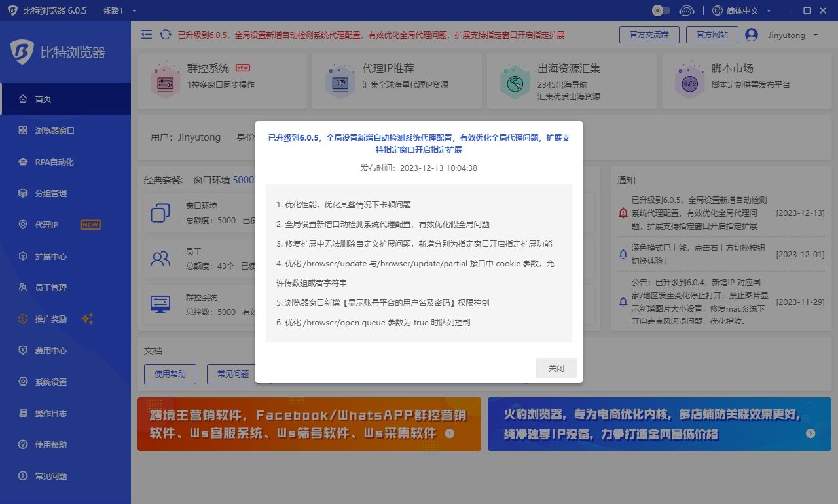Click the 系统设置 gear icon

(23, 382)
